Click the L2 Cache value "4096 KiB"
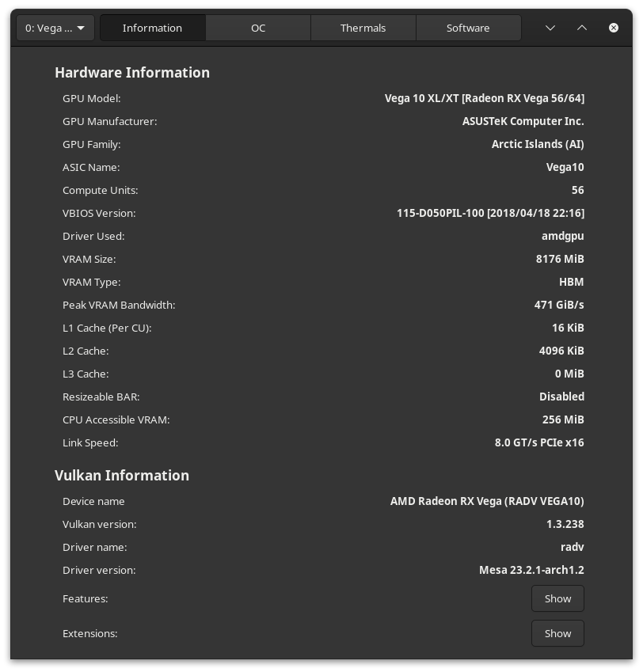This screenshot has width=643, height=672. 561,351
